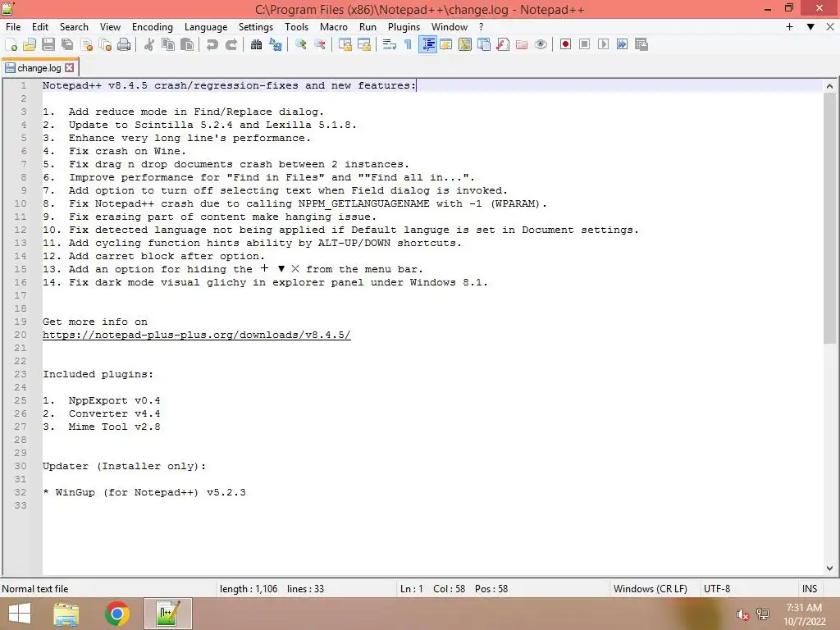Screen dimensions: 840x630
Task: Undo the last action via toolbar arrow
Action: tap(212, 44)
